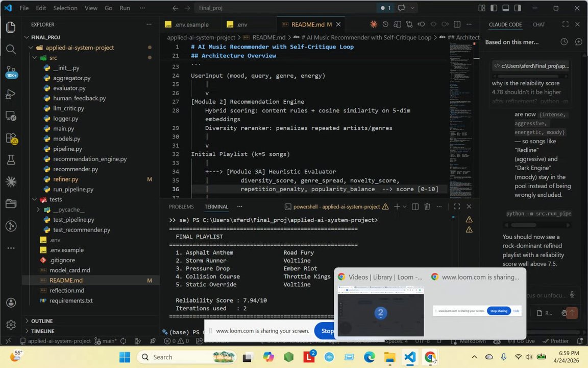Open the Remote Explorer view
The width and height of the screenshot is (588, 368).
[11, 116]
